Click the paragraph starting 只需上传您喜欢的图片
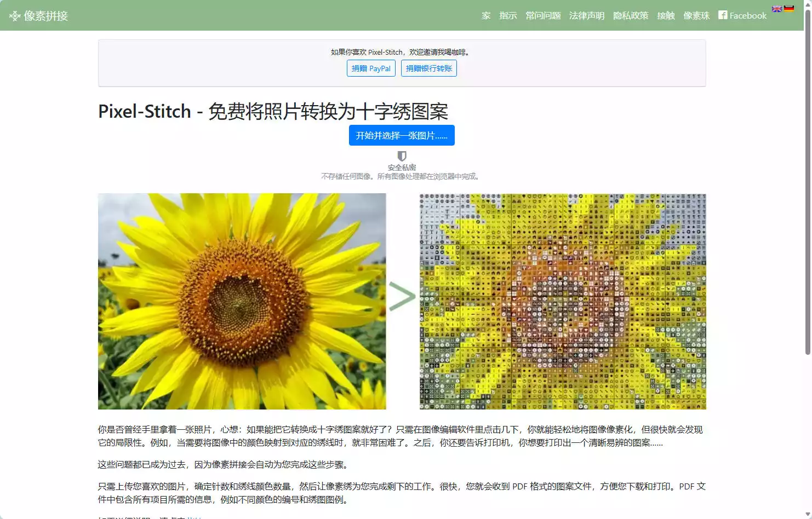Image resolution: width=812 pixels, height=519 pixels. point(402,493)
